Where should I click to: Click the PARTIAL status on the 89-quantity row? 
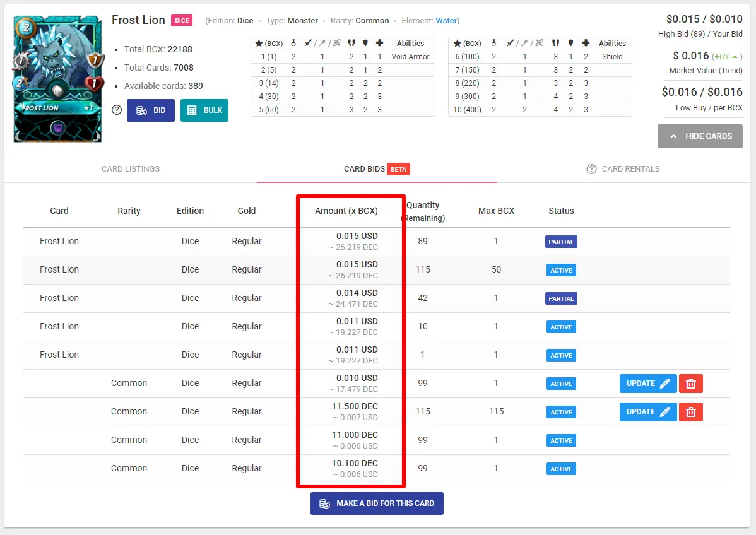[561, 242]
